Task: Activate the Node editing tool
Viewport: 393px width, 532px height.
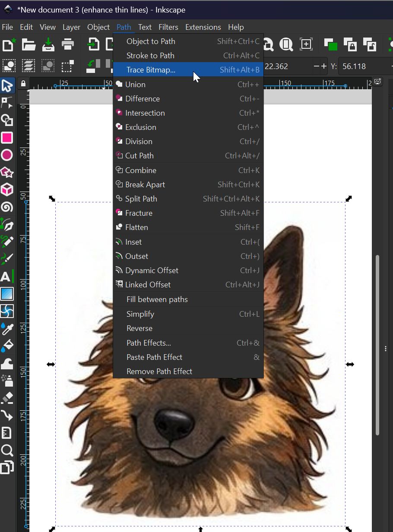Action: coord(7,103)
